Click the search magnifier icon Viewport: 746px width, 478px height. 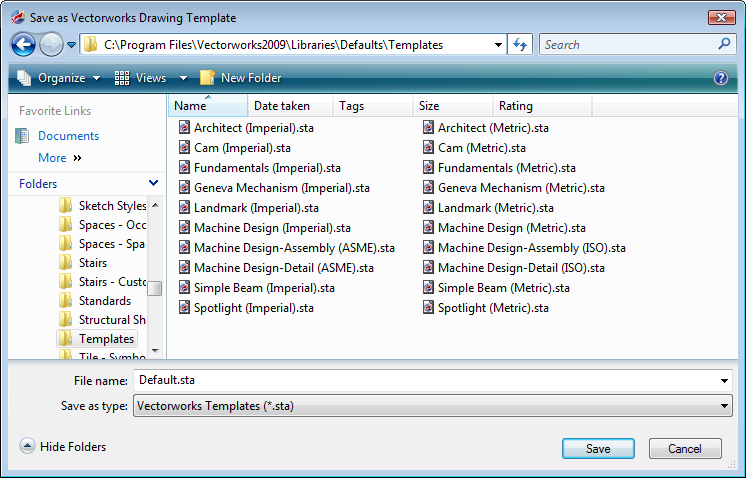click(x=724, y=45)
